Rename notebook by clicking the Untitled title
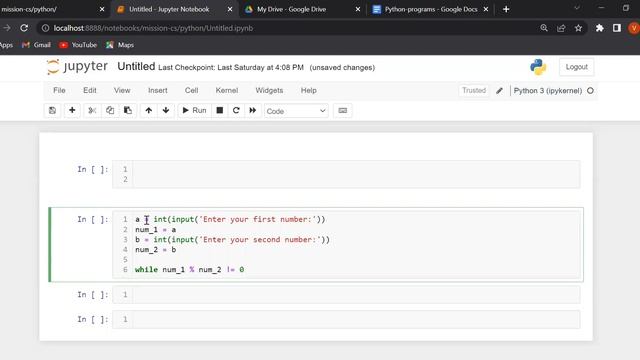Image resolution: width=640 pixels, height=360 pixels. coord(136,67)
